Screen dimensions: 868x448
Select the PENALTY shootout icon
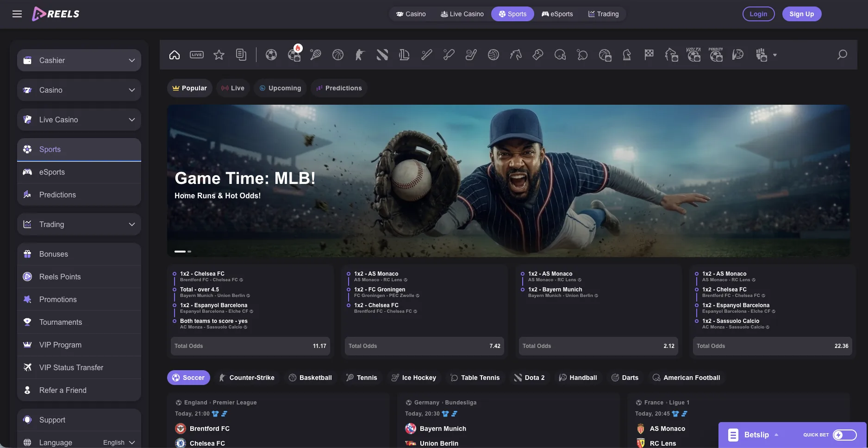(x=716, y=54)
